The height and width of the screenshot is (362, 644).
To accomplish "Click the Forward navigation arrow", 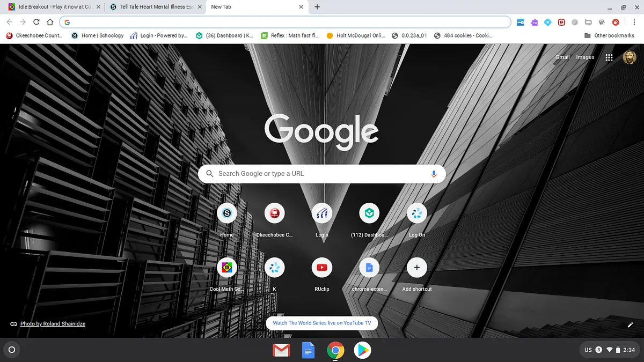I will 23,22.
